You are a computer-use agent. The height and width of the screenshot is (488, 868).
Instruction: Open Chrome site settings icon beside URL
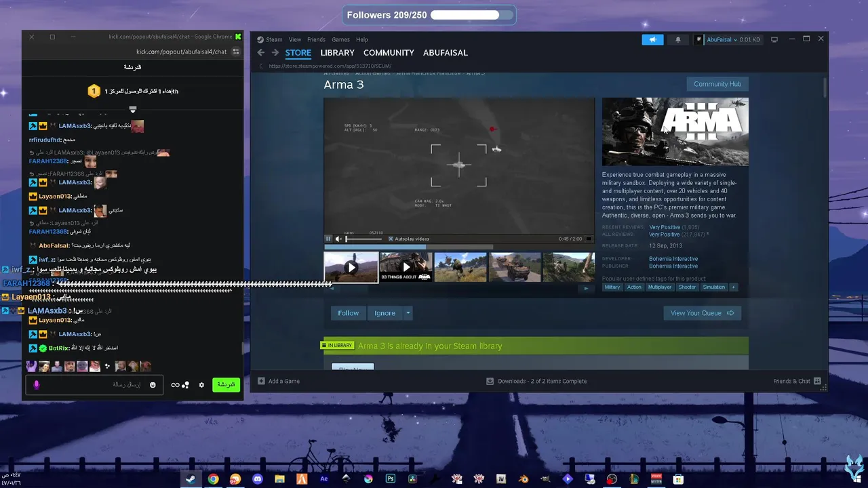[x=236, y=52]
